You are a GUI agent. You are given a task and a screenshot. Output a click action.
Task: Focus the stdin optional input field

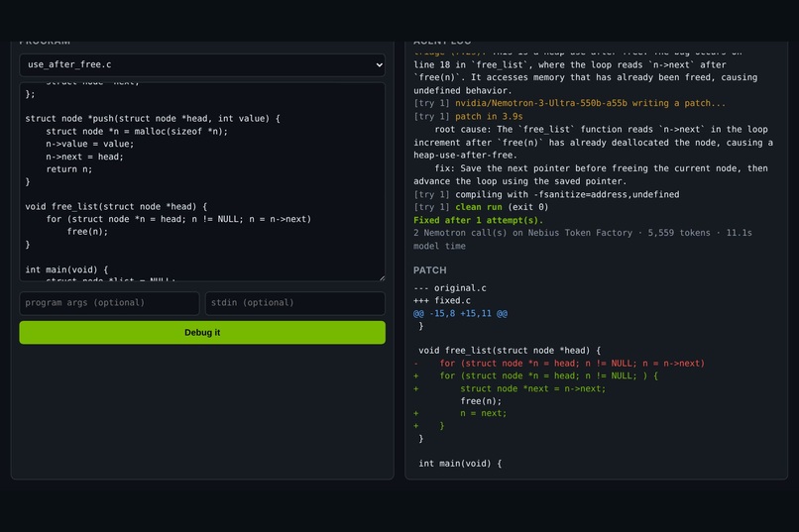[295, 303]
